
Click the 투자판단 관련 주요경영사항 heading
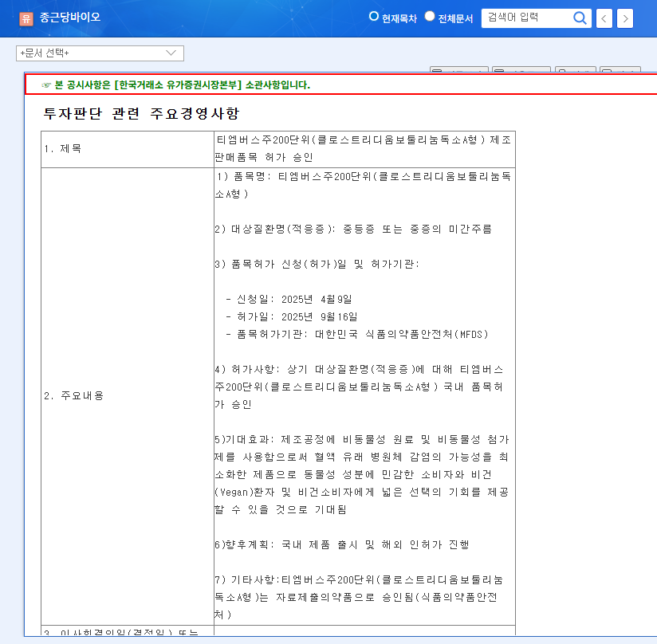coord(141,113)
